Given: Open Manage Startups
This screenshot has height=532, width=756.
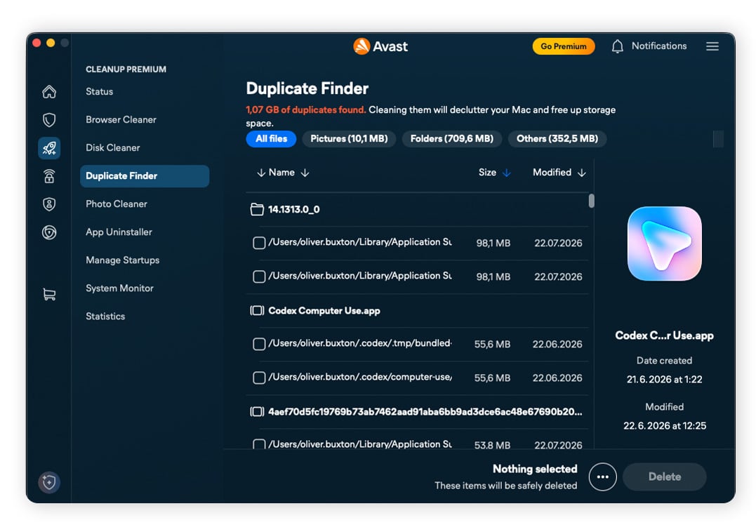Looking at the screenshot, I should point(122,260).
